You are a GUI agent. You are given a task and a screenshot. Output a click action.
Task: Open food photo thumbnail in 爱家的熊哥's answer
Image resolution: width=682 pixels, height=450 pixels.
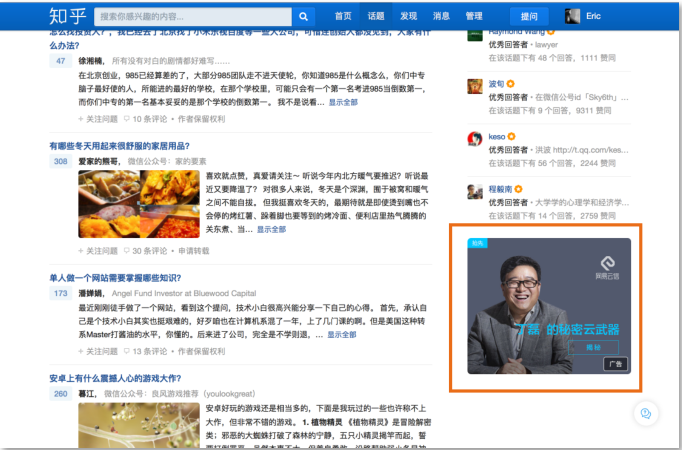pos(139,204)
